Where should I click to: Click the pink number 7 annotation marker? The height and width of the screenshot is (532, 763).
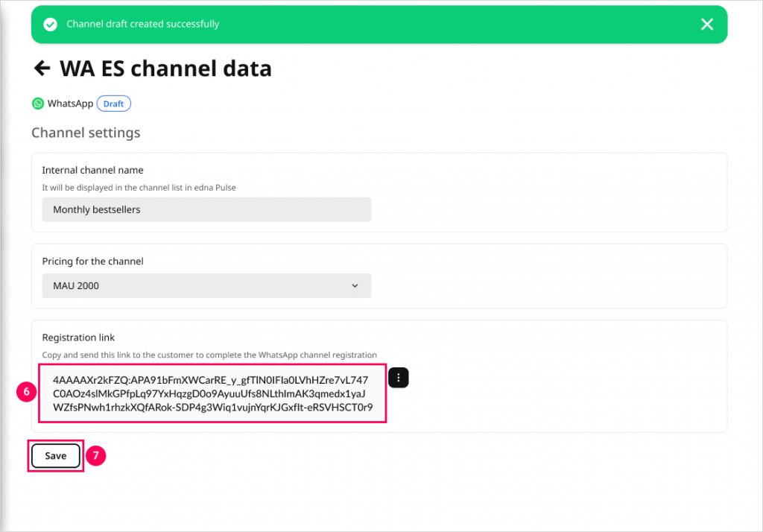[x=95, y=456]
